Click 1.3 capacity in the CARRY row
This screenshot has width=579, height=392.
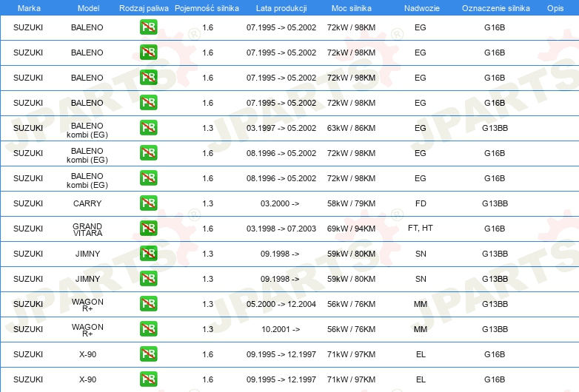(207, 203)
